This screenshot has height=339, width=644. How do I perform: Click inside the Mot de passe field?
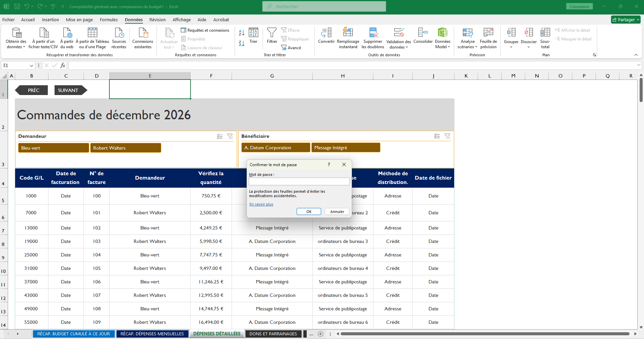pyautogui.click(x=299, y=181)
